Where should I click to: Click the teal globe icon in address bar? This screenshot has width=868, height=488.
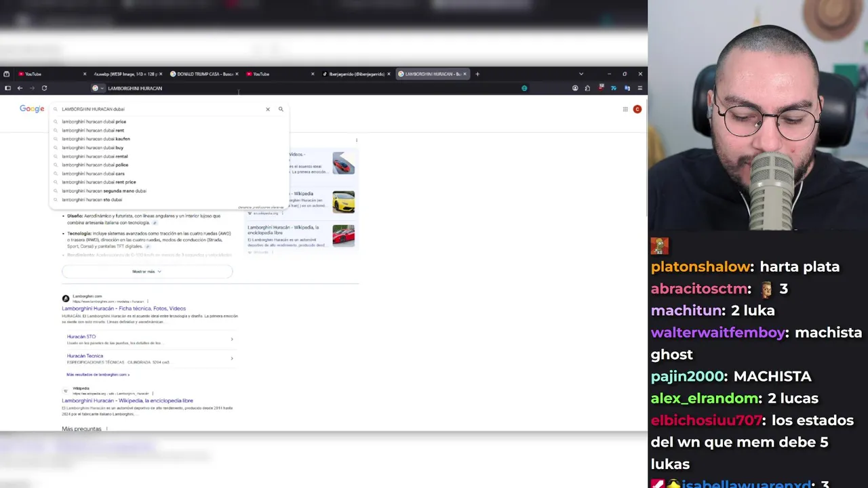(x=524, y=88)
